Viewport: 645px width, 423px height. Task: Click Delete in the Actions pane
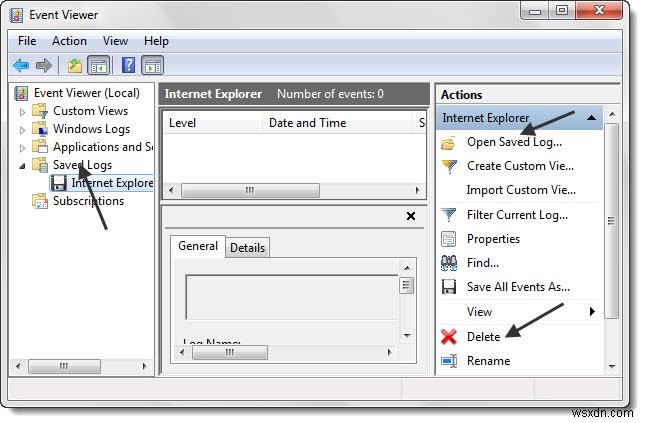click(483, 337)
